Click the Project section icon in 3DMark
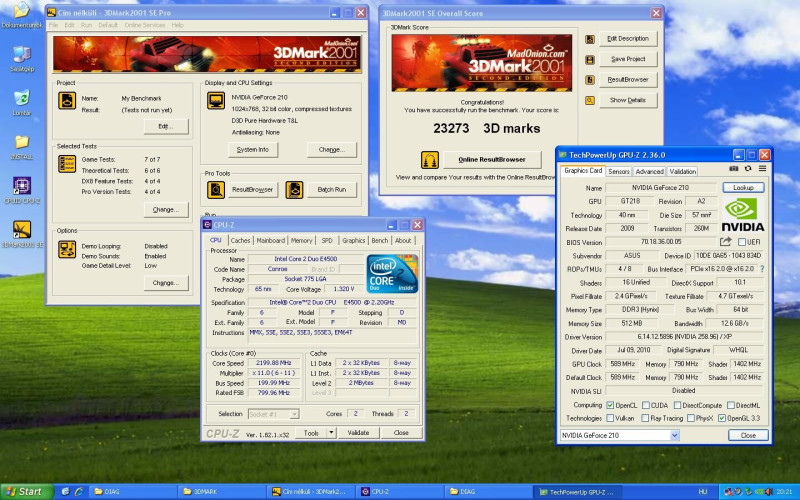800x500 pixels. click(x=67, y=101)
